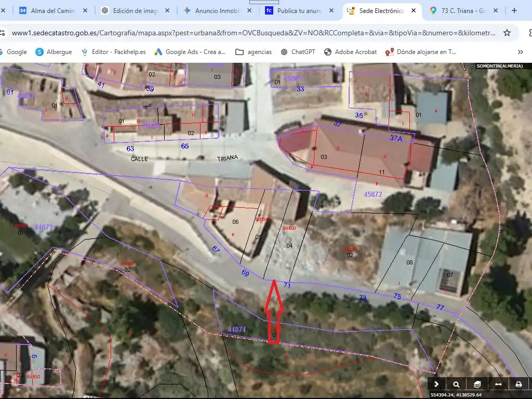Click plot 04 SUELO parcel
The width and height of the screenshot is (532, 399).
(x=289, y=246)
